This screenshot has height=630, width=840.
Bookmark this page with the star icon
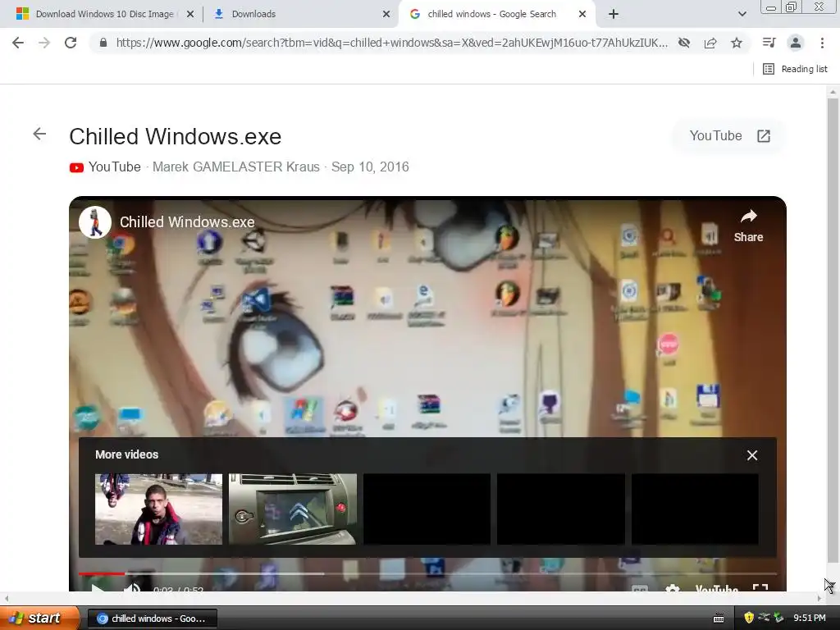[x=737, y=43]
